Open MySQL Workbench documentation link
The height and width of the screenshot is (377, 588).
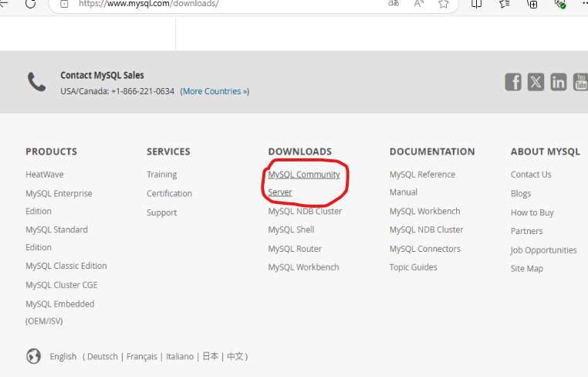tap(425, 211)
